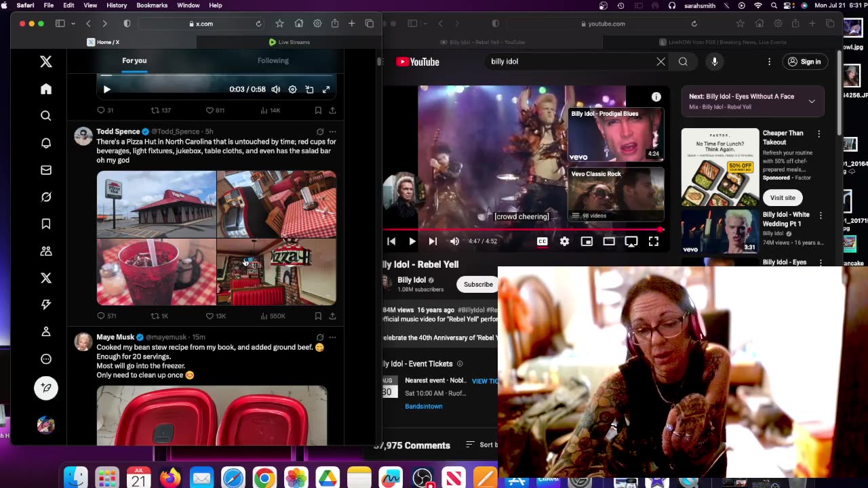This screenshot has width=868, height=488.
Task: Toggle theater mode in YouTube player
Action: coord(609,241)
